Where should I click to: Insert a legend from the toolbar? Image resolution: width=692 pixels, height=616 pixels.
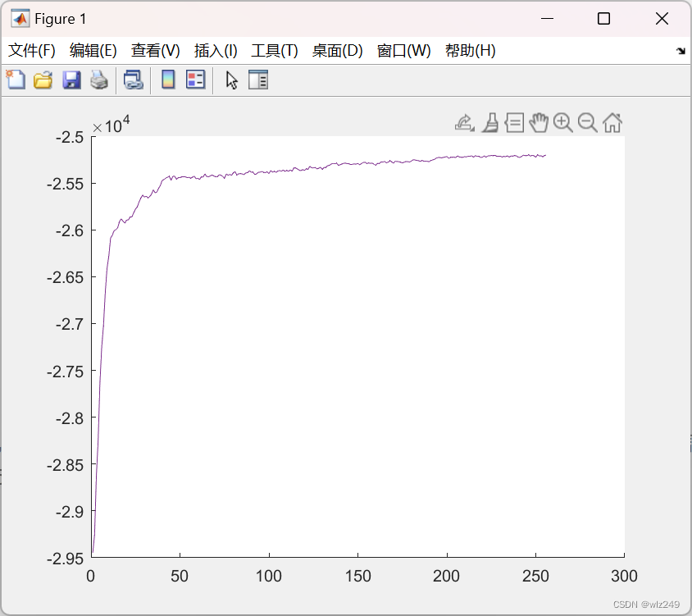coord(195,80)
